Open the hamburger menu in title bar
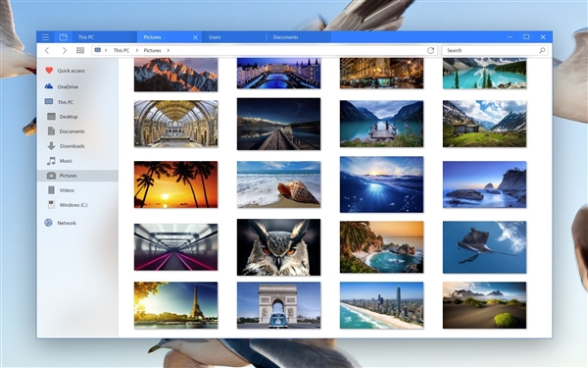Viewport: 588px width, 368px height. (45, 37)
